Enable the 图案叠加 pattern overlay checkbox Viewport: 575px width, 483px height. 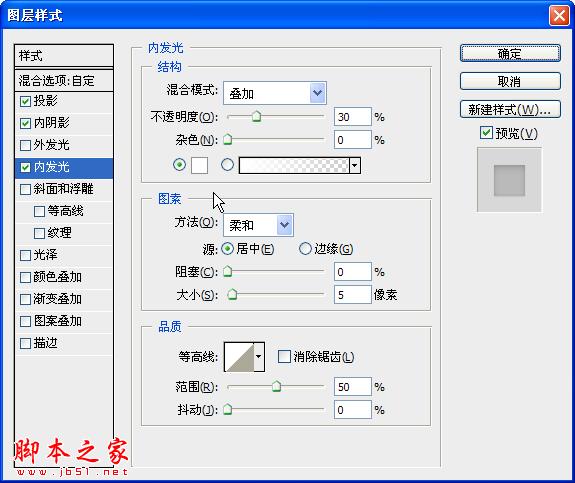25,322
